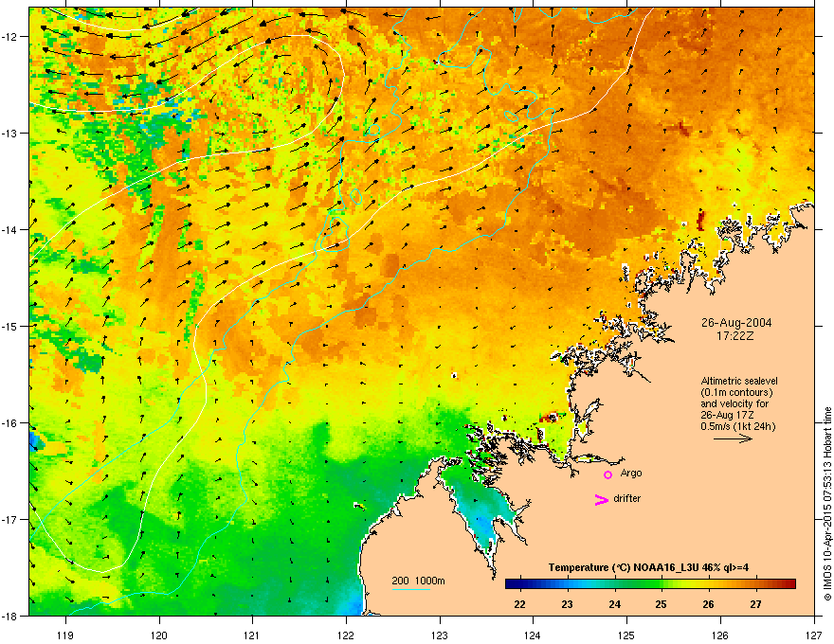The height and width of the screenshot is (644, 834).
Task: Click the longitude axis label 119
Action: 65,635
